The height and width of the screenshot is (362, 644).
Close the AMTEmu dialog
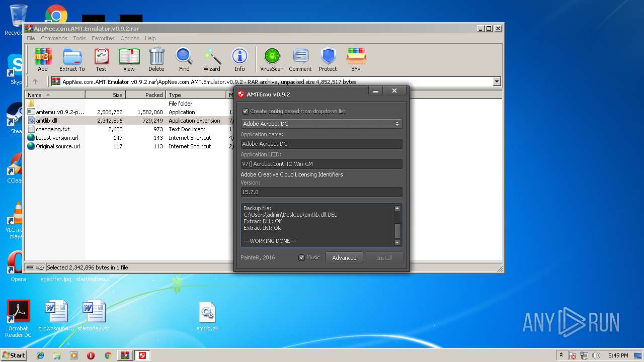[394, 91]
